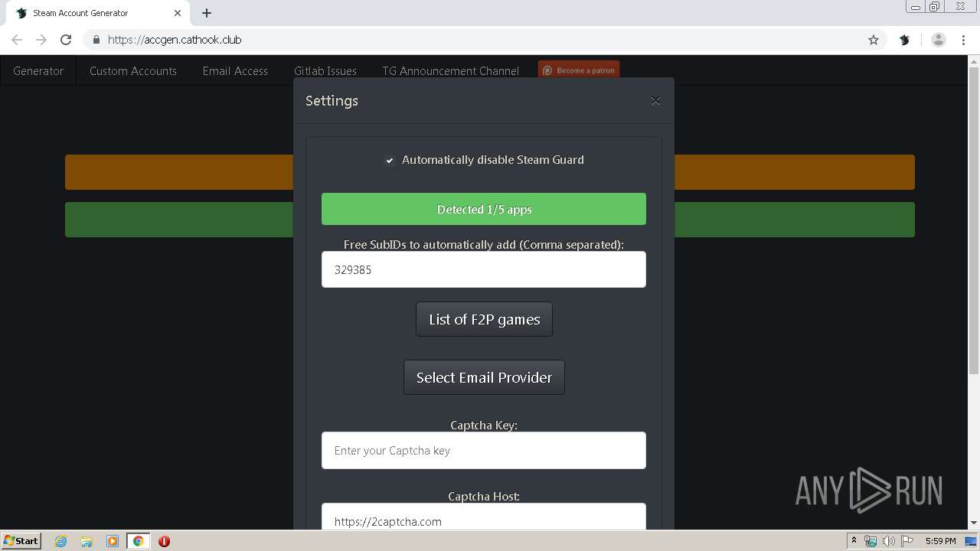Close the Settings dialog with the X

coord(655,101)
